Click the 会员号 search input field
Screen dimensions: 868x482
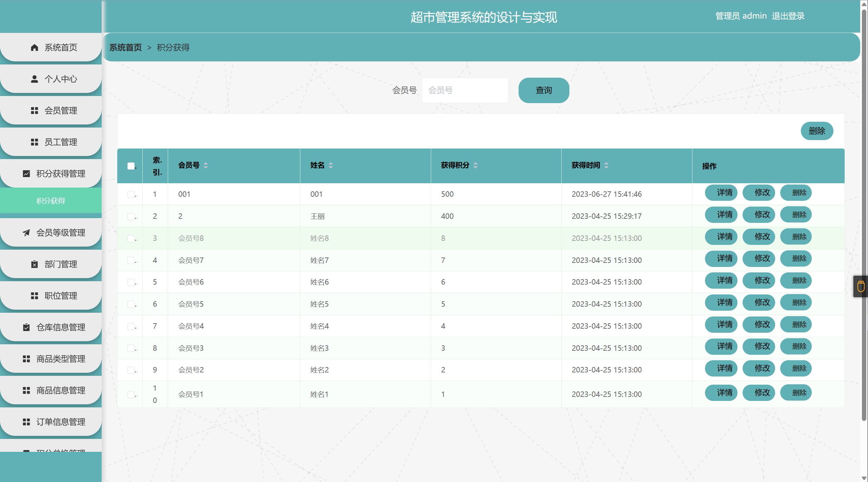pos(465,90)
